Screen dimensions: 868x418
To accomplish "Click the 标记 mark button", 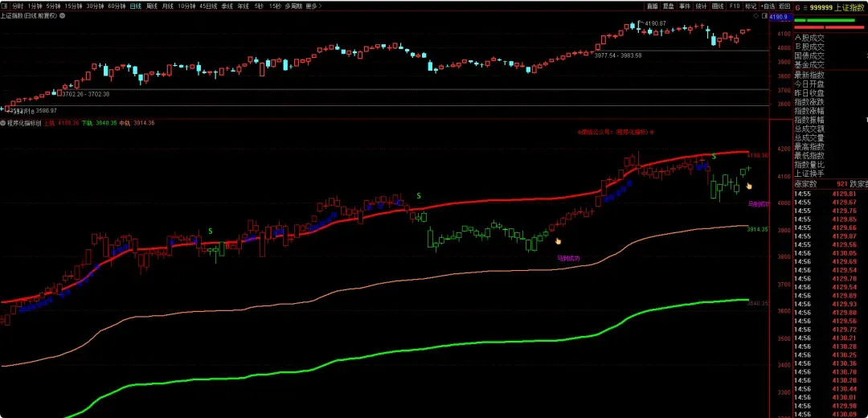I will point(751,6).
